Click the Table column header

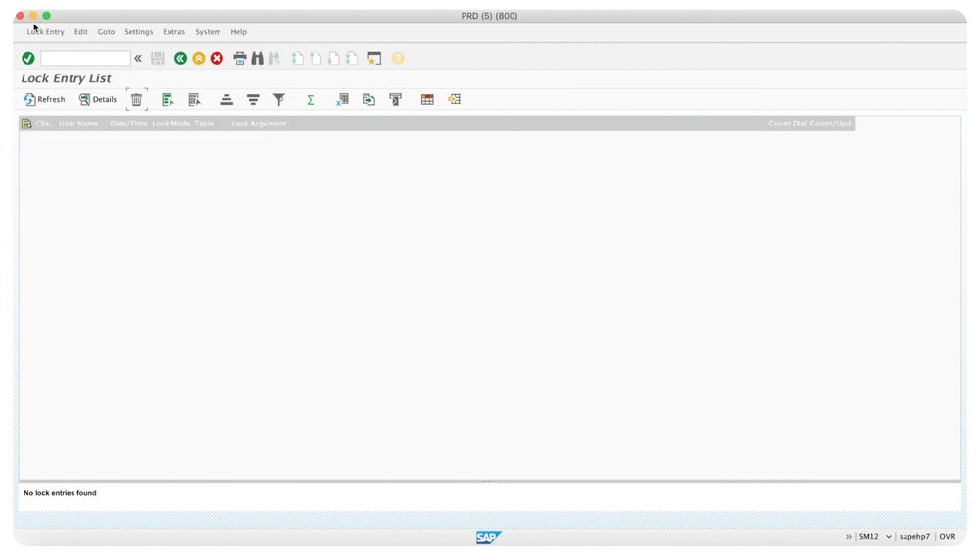[x=205, y=124]
